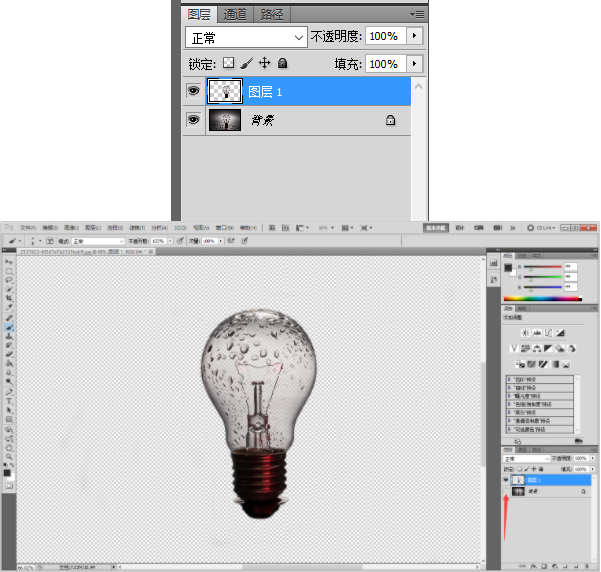Toggle visibility of the 背景 layer
Image resolution: width=601 pixels, height=572 pixels.
click(193, 120)
